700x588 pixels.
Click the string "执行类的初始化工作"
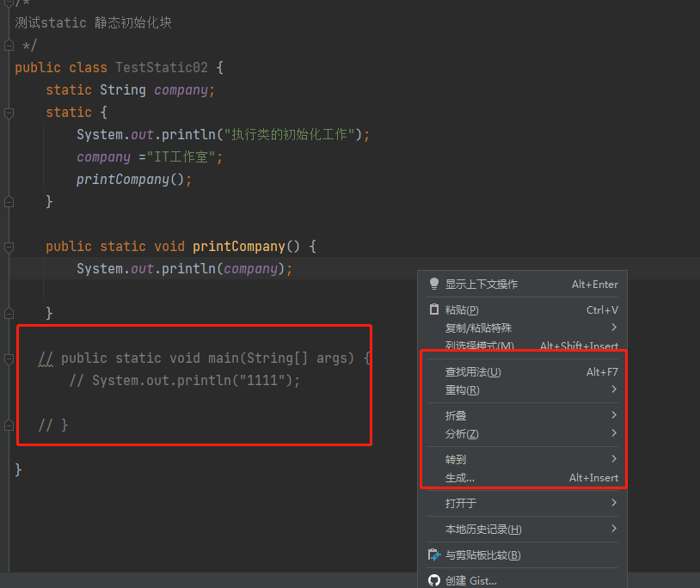[289, 134]
